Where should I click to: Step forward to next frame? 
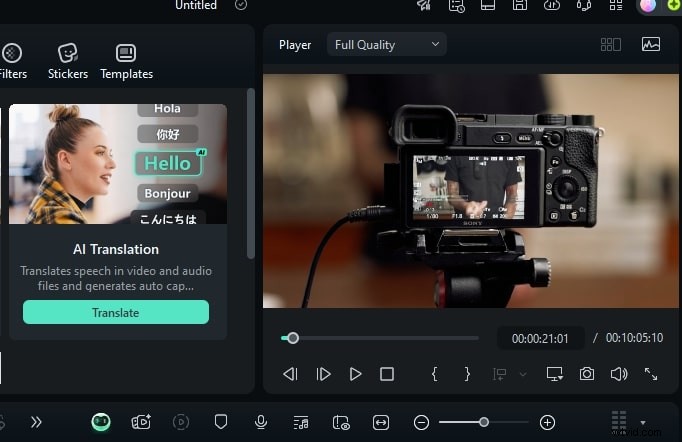[323, 374]
